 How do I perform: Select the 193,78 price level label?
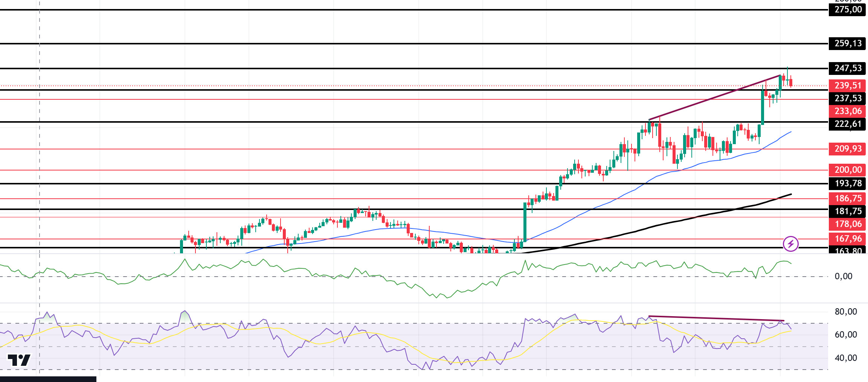click(847, 184)
